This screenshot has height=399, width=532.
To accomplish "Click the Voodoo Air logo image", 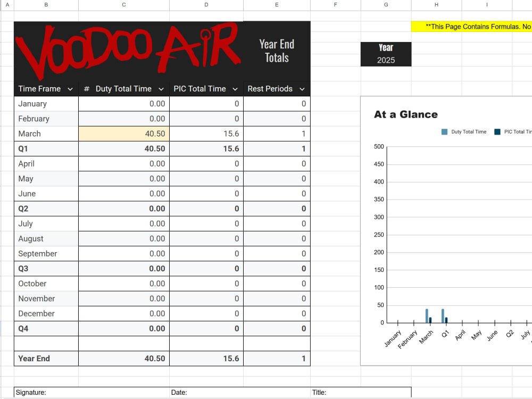I will coord(128,51).
